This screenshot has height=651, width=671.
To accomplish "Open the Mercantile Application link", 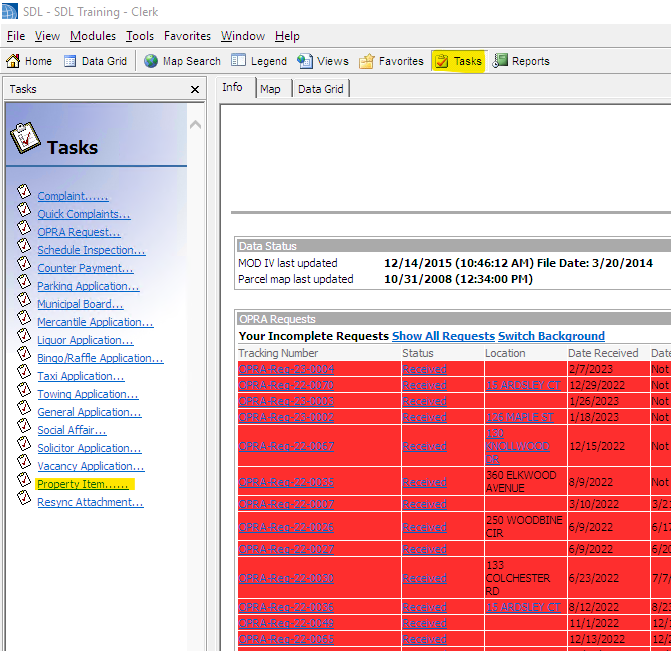I will [x=95, y=322].
